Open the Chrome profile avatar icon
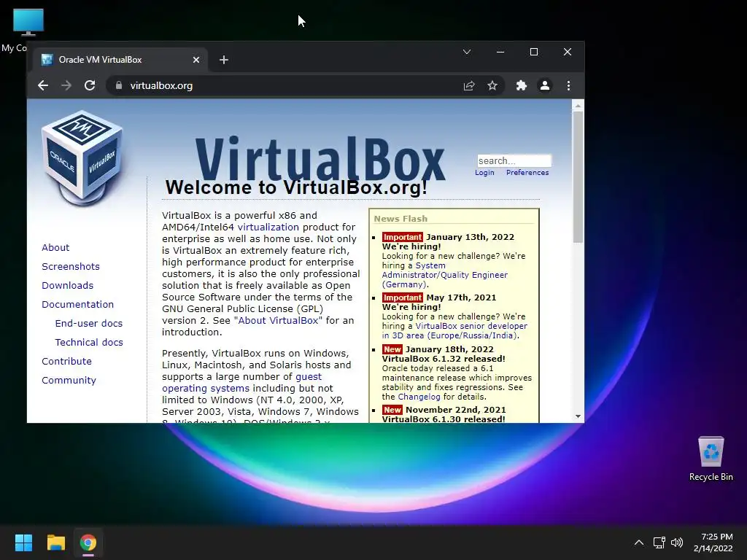 pos(544,86)
